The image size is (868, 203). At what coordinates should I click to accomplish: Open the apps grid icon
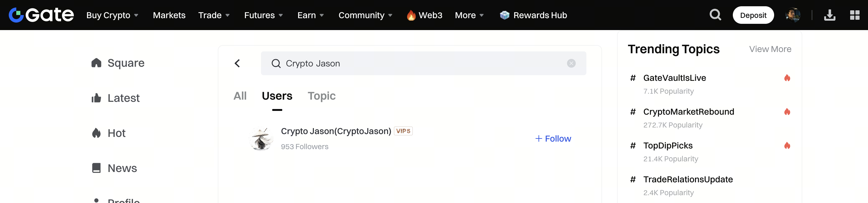click(x=855, y=15)
